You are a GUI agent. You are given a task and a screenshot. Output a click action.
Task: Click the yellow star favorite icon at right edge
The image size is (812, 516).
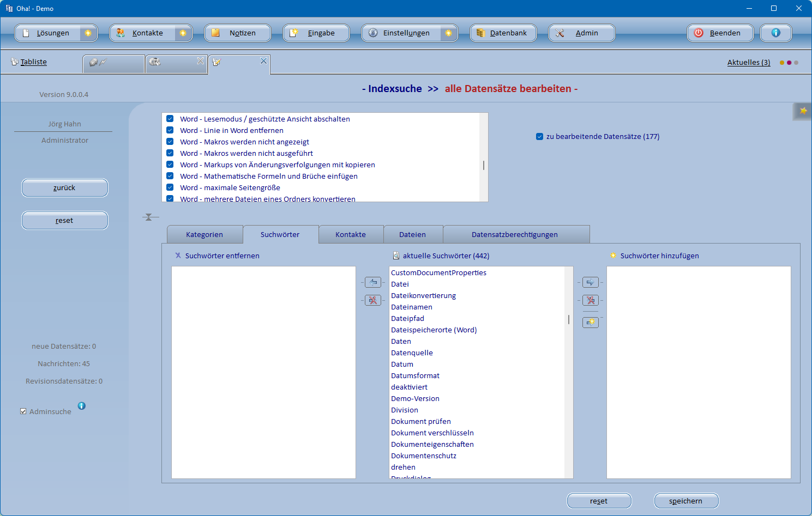point(803,111)
